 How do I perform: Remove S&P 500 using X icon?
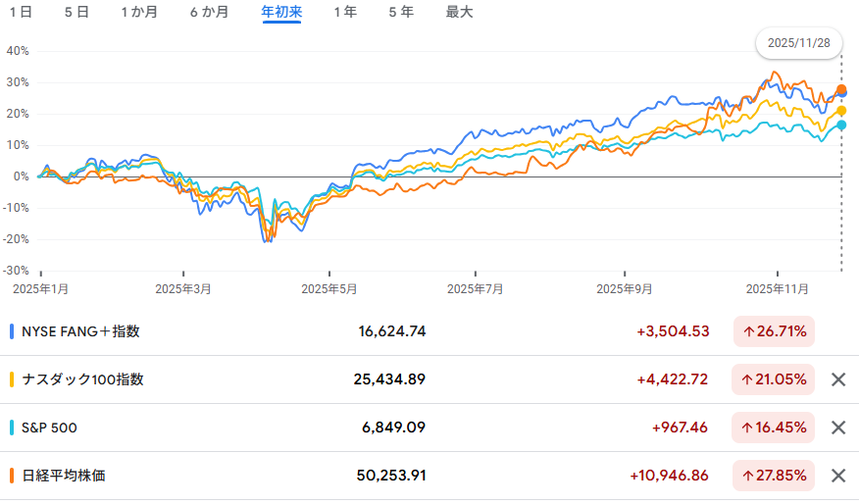coord(838,428)
